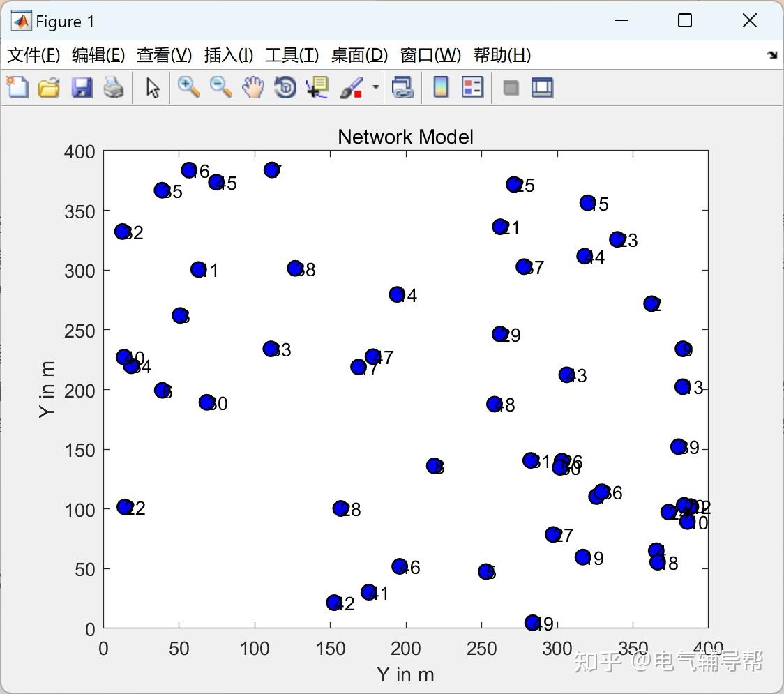Click the node point labeled 46

point(399,566)
